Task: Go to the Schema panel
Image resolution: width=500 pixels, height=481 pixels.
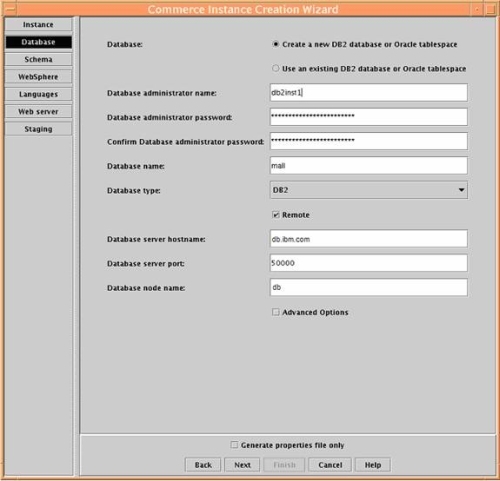Action: 38,59
